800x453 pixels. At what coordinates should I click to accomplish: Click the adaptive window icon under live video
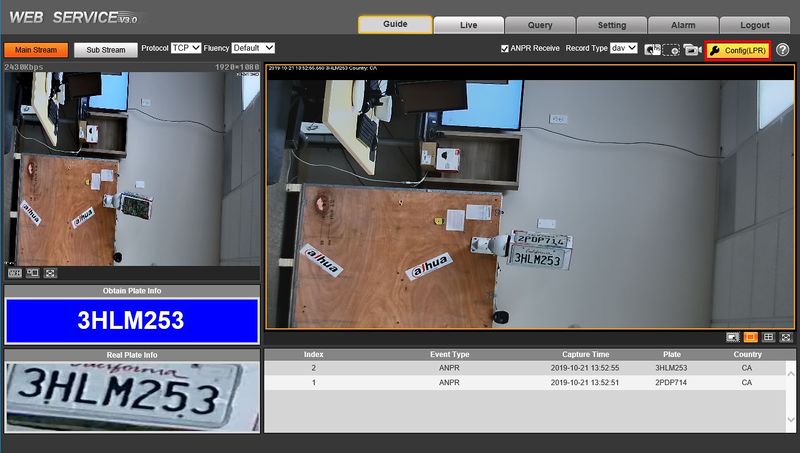pos(33,273)
